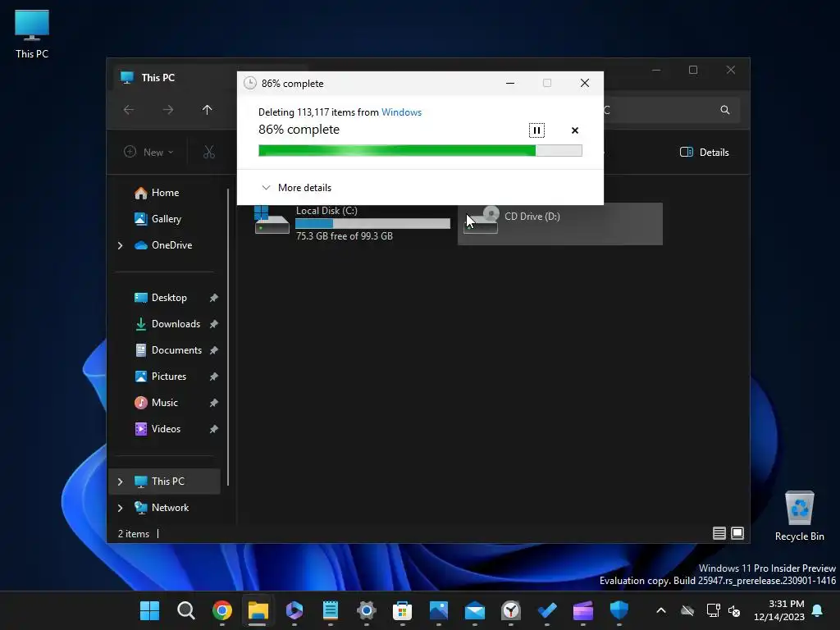Open the New item dropdown
Viewport: 840px width, 630px height.
pos(148,152)
